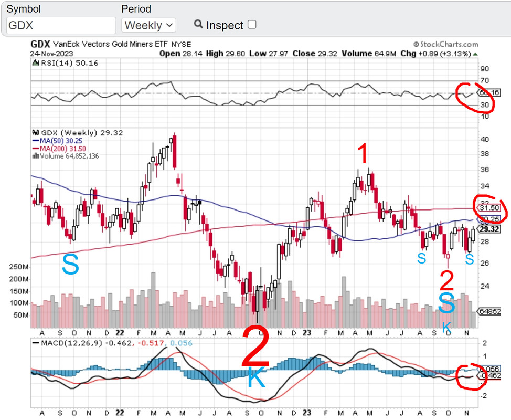Click the MA(50) 30.25 legend text
The image size is (511, 420).
coord(61,141)
